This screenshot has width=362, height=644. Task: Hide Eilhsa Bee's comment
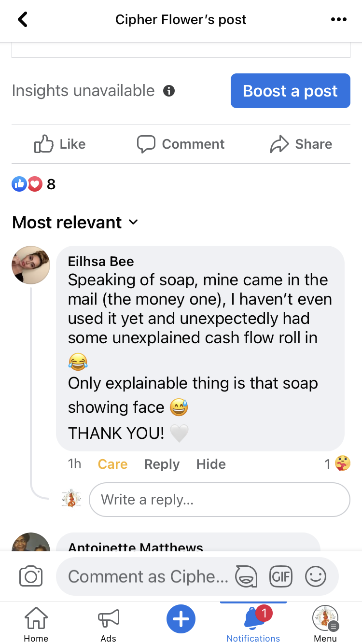(x=210, y=464)
